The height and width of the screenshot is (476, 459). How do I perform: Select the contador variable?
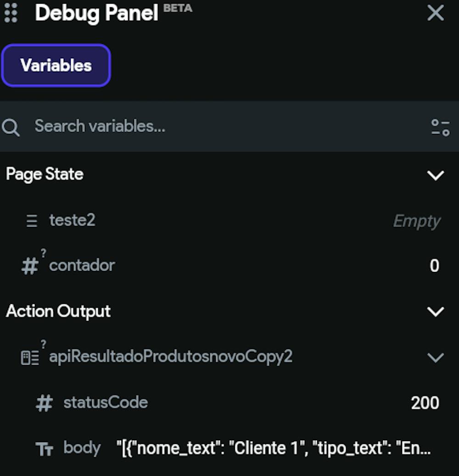82,266
